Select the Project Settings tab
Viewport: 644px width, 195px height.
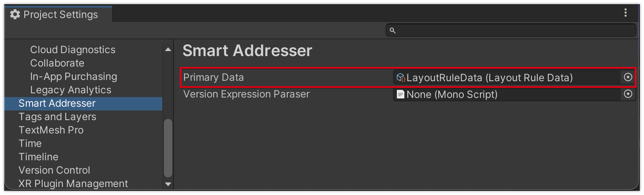59,15
